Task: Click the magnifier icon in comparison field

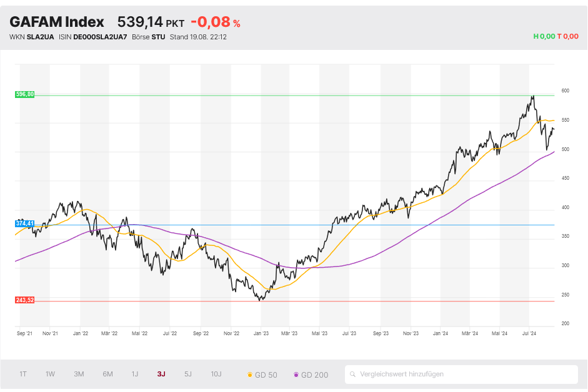Action: (352, 375)
